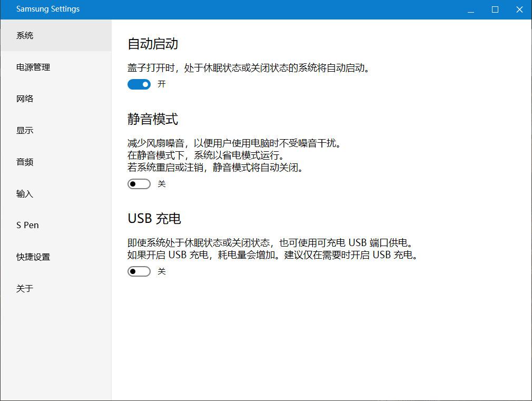This screenshot has width=532, height=401.
Task: Open the 快捷设置 section
Action: [x=33, y=257]
